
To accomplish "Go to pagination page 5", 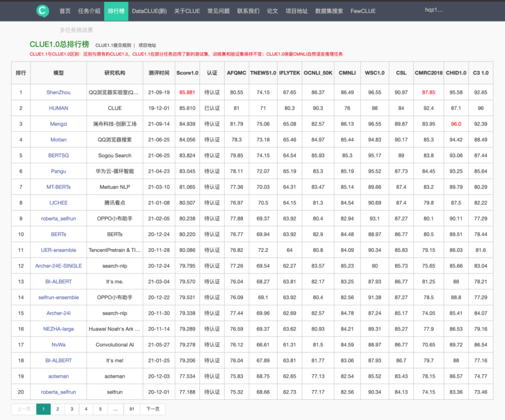I will point(100,409).
